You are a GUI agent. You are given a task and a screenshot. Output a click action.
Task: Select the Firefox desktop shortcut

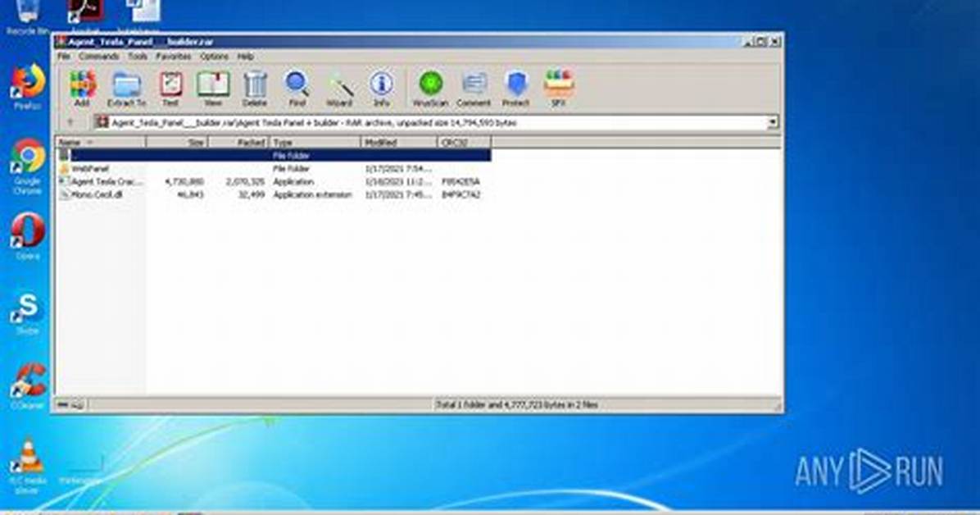[28, 87]
